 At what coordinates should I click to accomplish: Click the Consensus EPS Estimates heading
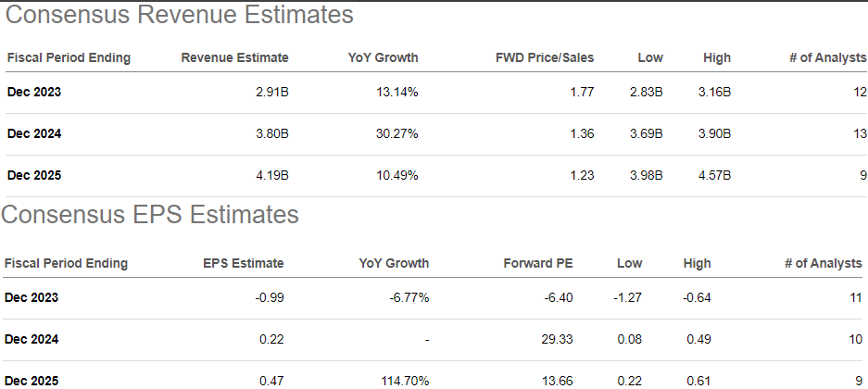tap(150, 215)
